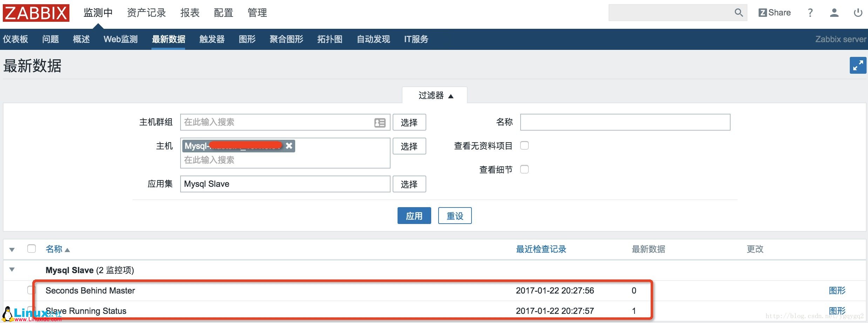Image resolution: width=868 pixels, height=323 pixels.
Task: Remove the selected Mysql host with the X
Action: pos(289,146)
